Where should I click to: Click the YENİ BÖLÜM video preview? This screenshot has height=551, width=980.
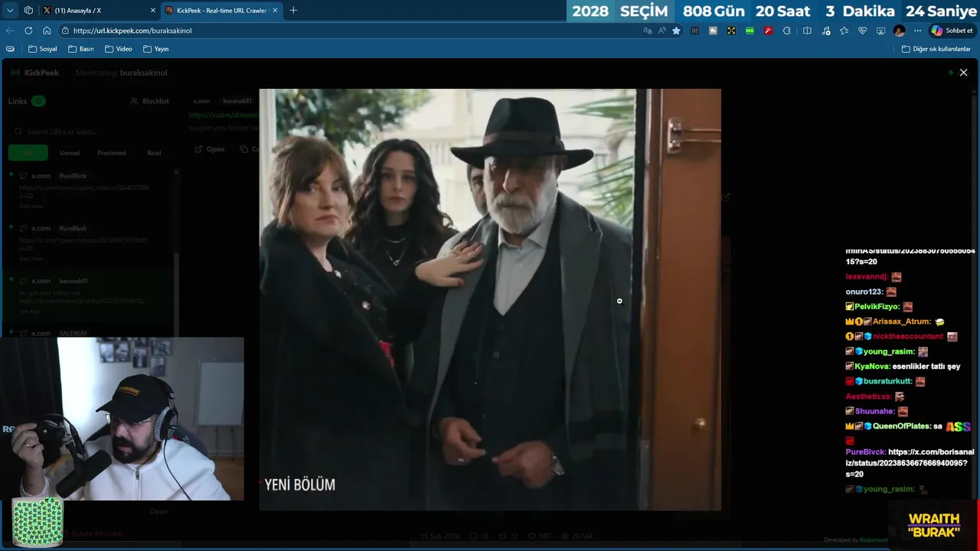click(x=490, y=299)
